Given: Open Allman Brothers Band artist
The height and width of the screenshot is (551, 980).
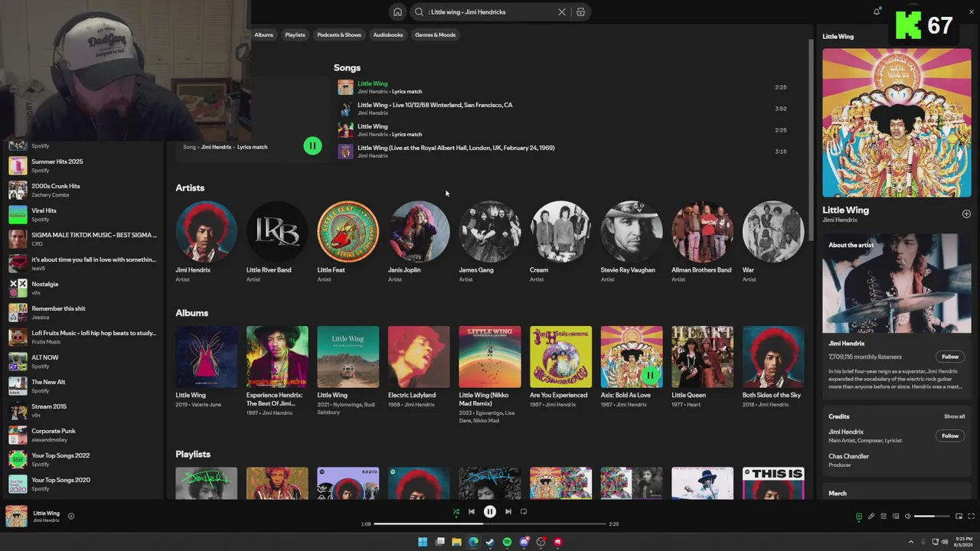Looking at the screenshot, I should click(702, 232).
